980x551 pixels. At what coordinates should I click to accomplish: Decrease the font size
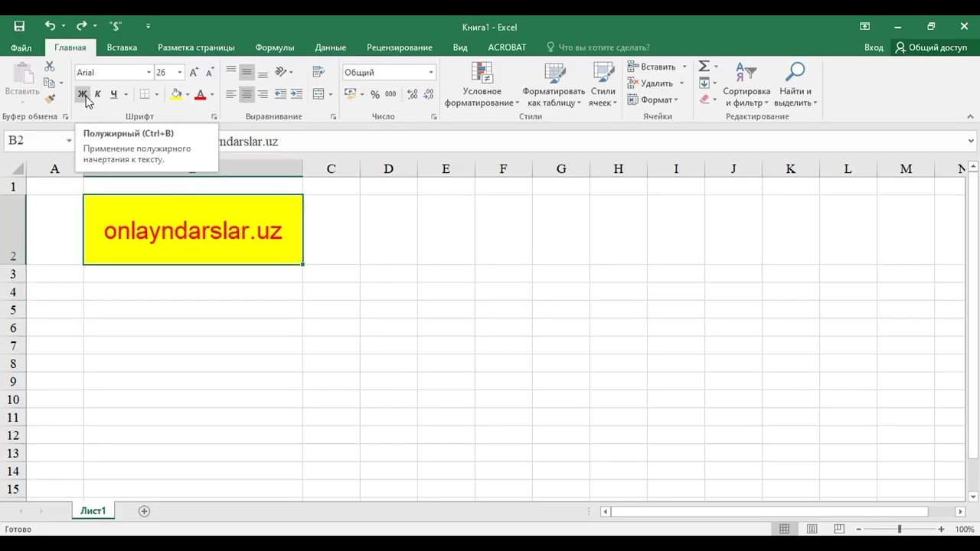[x=209, y=73]
